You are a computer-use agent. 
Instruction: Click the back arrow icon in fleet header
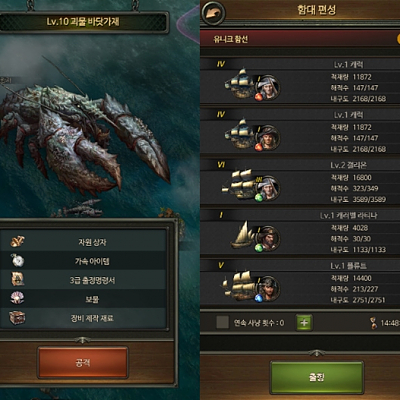(x=213, y=13)
